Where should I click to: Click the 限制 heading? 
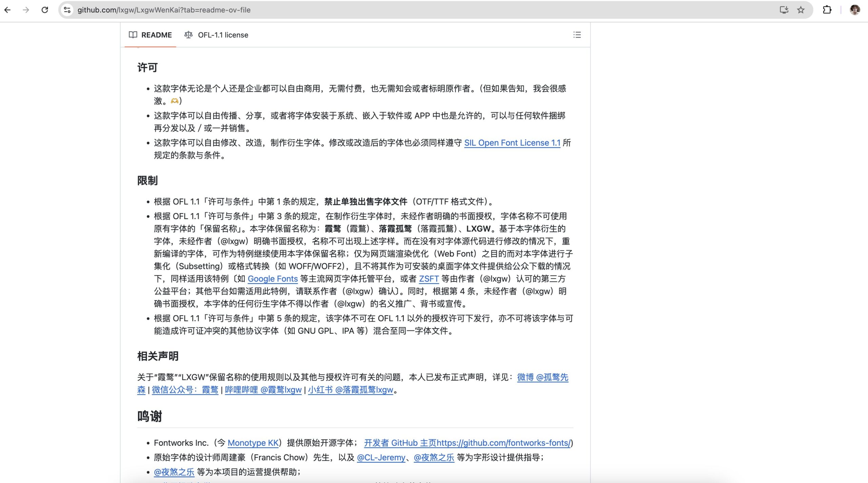tap(147, 180)
